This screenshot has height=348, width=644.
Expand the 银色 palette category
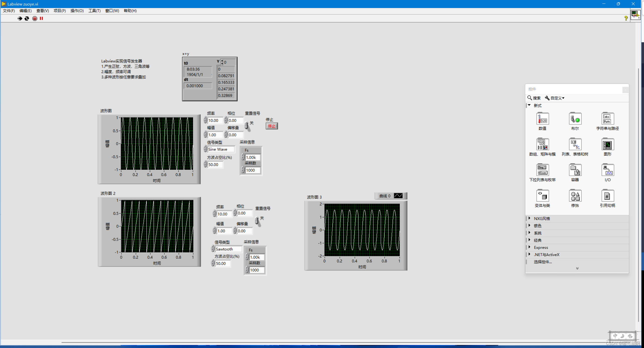click(x=529, y=226)
